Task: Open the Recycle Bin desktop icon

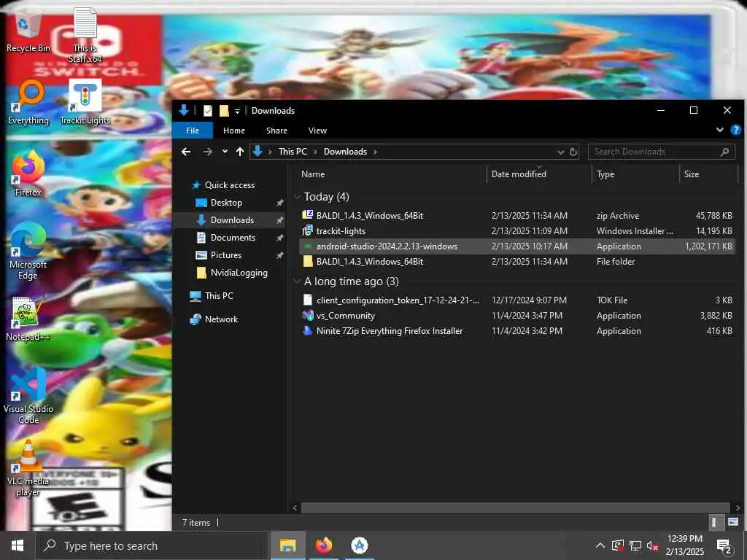Action: [x=28, y=31]
